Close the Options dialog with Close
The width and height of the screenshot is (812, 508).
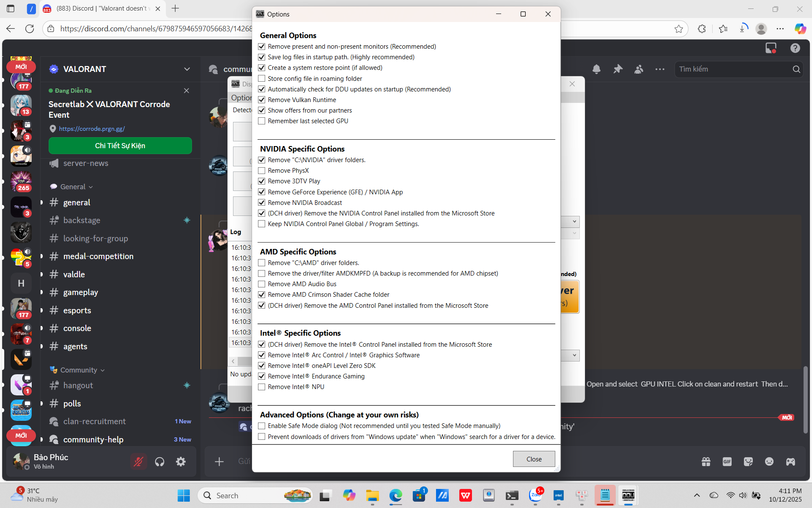(x=534, y=459)
